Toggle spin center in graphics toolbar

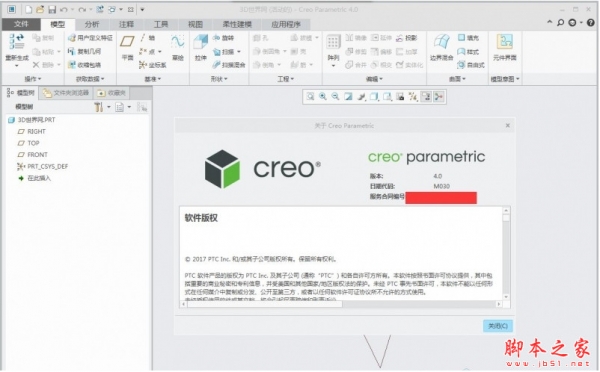[x=439, y=97]
